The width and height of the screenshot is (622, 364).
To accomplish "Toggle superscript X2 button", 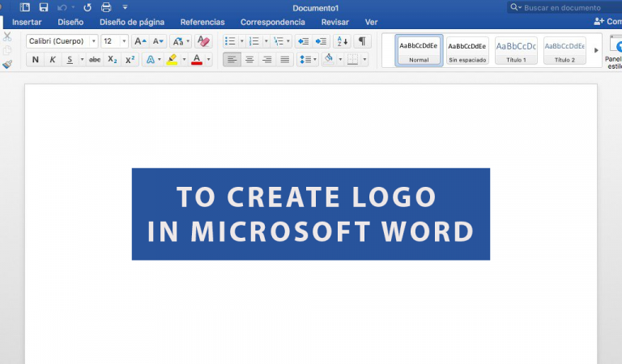I will 130,60.
